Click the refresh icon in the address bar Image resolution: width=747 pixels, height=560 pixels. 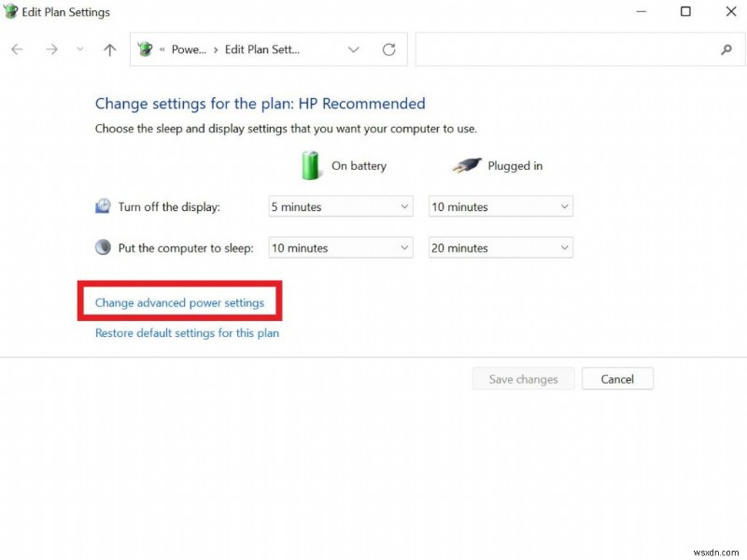pyautogui.click(x=389, y=49)
